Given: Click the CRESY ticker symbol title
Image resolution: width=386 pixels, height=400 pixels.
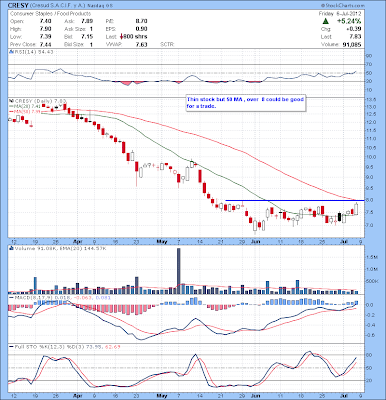Looking at the screenshot, I should point(18,5).
